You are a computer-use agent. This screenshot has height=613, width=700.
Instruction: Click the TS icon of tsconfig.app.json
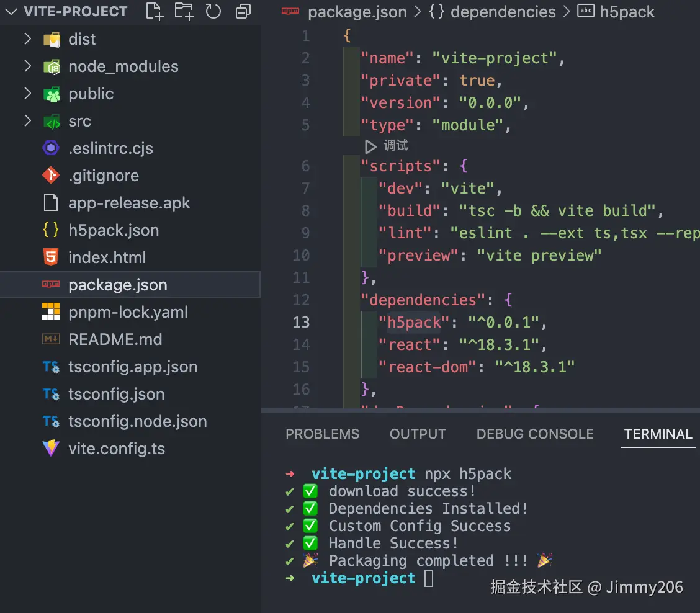(x=51, y=367)
